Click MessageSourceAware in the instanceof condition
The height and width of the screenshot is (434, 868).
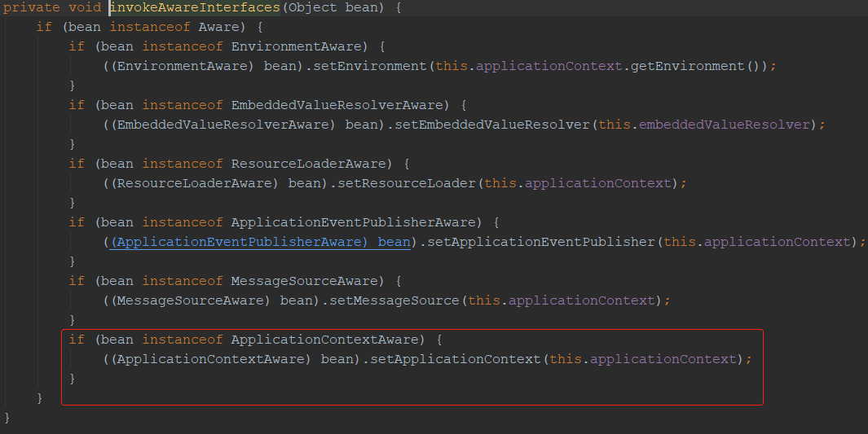point(305,281)
